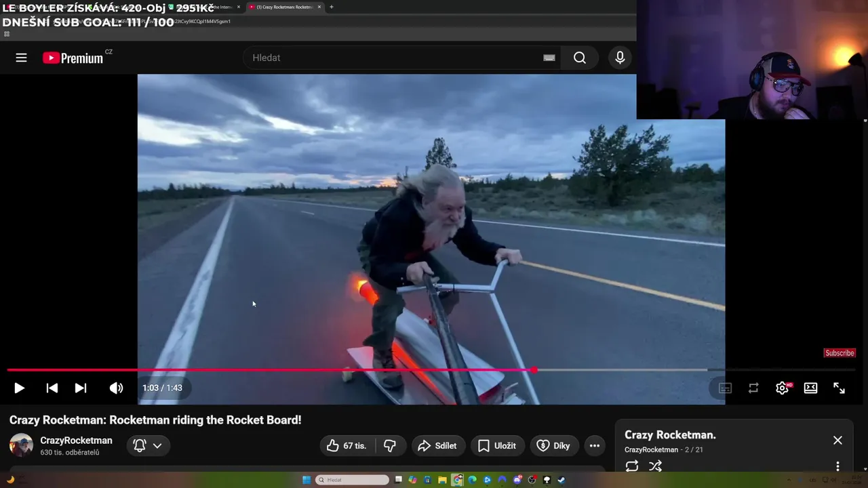Image resolution: width=868 pixels, height=488 pixels.
Task: Open a new browser tab
Action: pos(331,7)
